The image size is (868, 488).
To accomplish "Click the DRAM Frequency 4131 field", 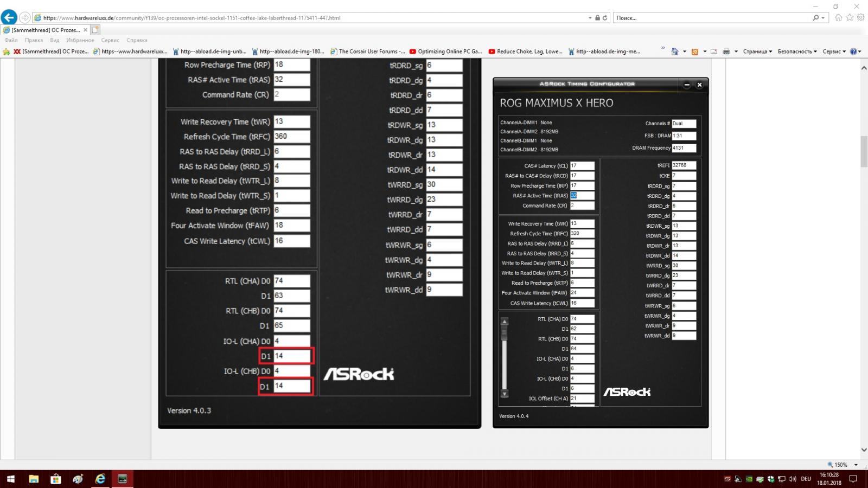I will tap(684, 148).
